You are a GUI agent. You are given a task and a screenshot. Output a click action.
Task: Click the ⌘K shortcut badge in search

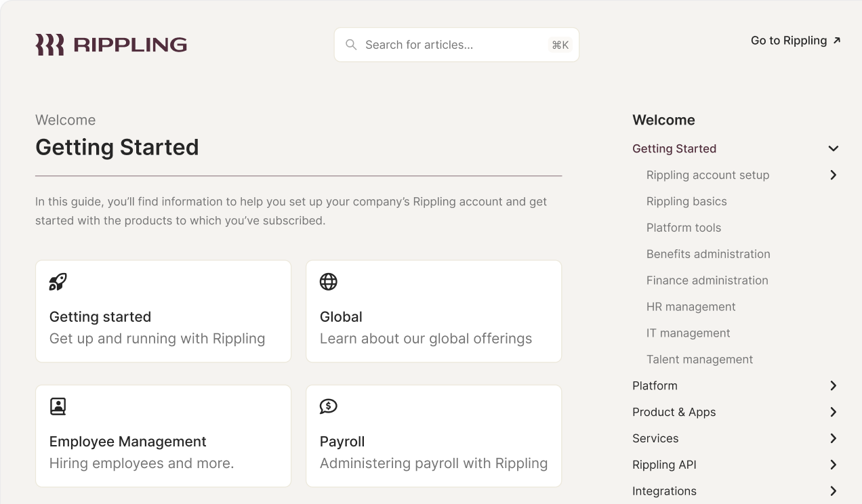[x=560, y=45]
